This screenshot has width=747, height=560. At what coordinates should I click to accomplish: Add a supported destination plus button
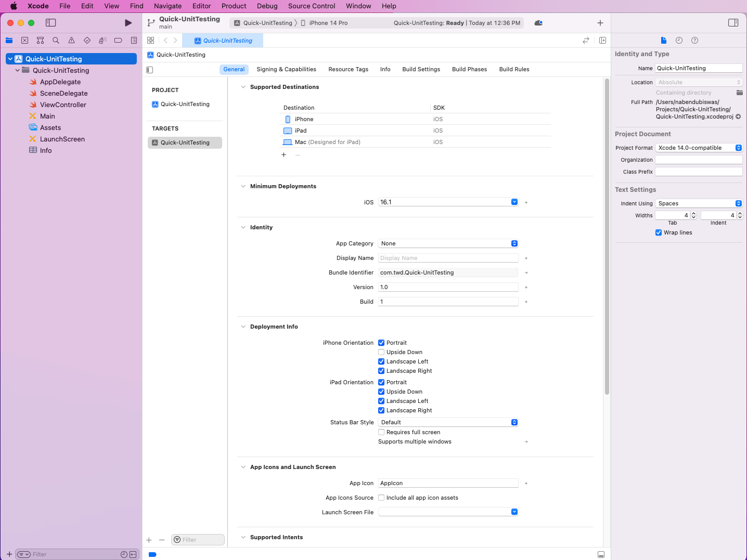(x=284, y=155)
